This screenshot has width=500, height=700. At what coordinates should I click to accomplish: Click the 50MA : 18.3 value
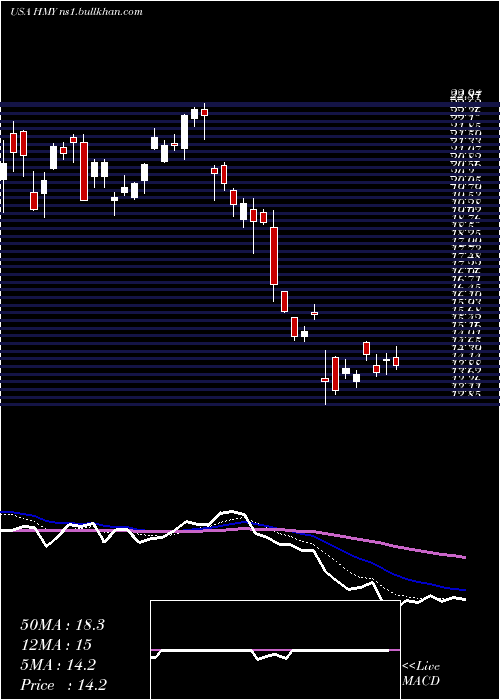coord(62,625)
